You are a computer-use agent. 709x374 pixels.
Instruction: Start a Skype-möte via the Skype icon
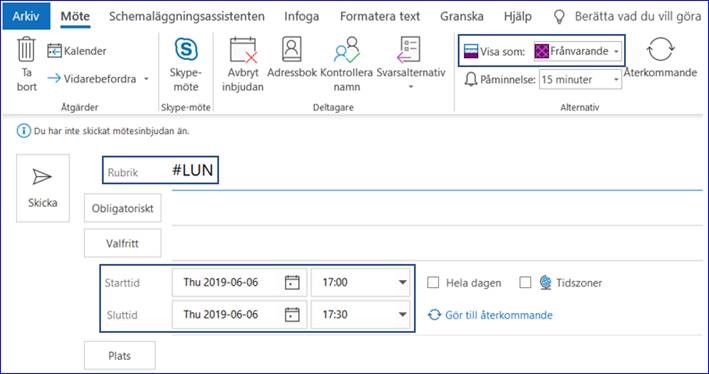point(186,49)
